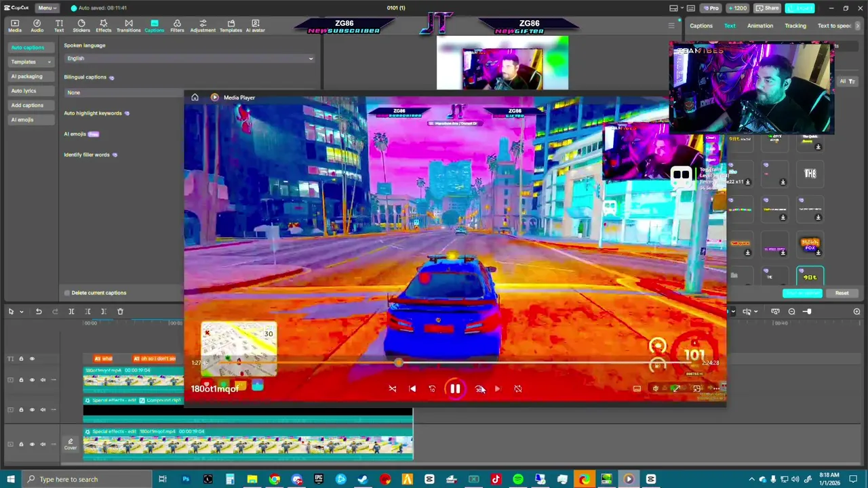The height and width of the screenshot is (488, 868).
Task: Open the Filters panel
Action: pos(177,26)
